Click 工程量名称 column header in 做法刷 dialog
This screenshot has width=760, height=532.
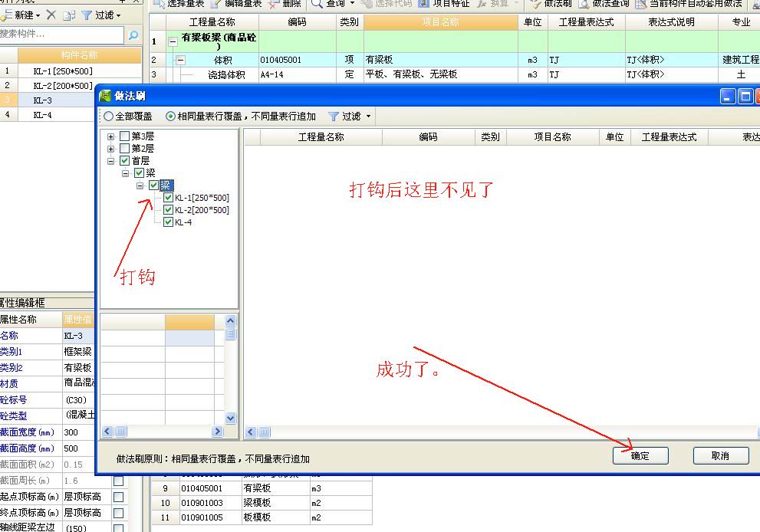pos(321,137)
